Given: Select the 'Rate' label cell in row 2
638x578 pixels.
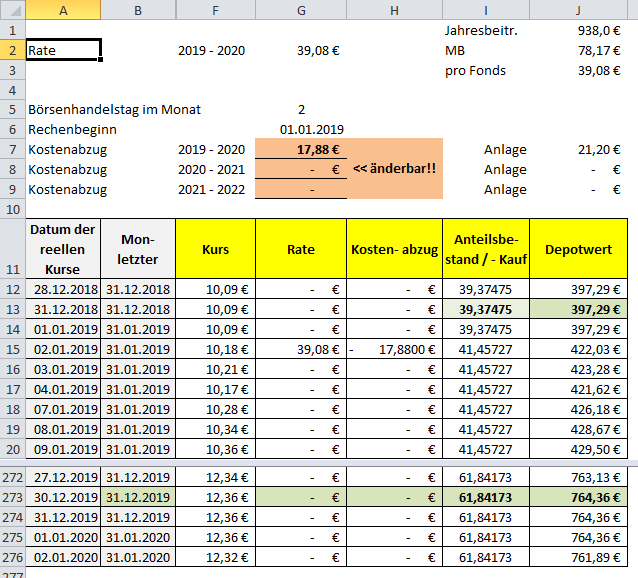Looking at the screenshot, I should pos(63,50).
